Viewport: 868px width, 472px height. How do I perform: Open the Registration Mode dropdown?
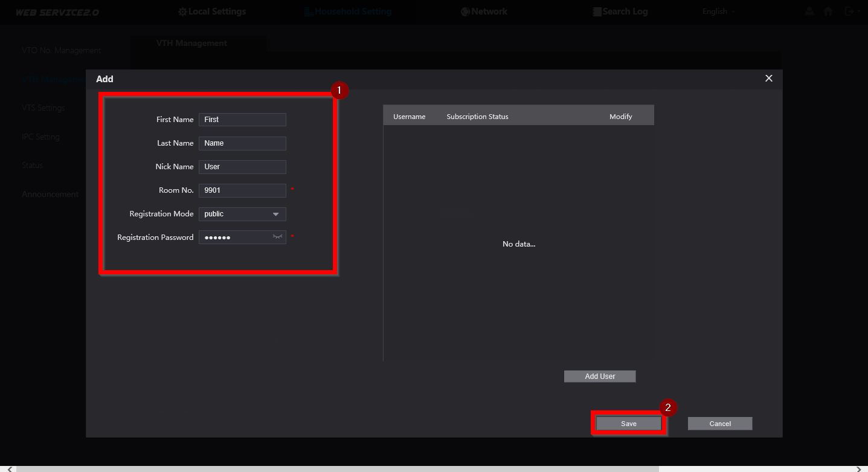coord(242,214)
